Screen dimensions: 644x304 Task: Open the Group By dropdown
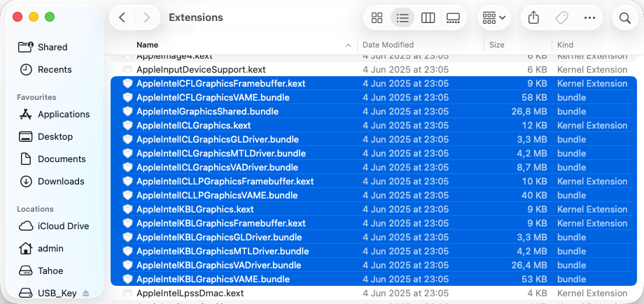coord(494,17)
